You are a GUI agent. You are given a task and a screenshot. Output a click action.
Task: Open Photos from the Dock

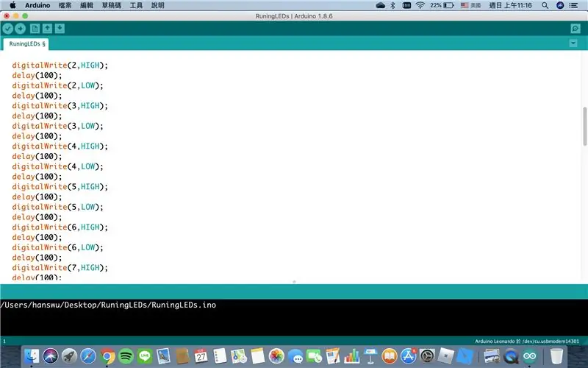(276, 356)
